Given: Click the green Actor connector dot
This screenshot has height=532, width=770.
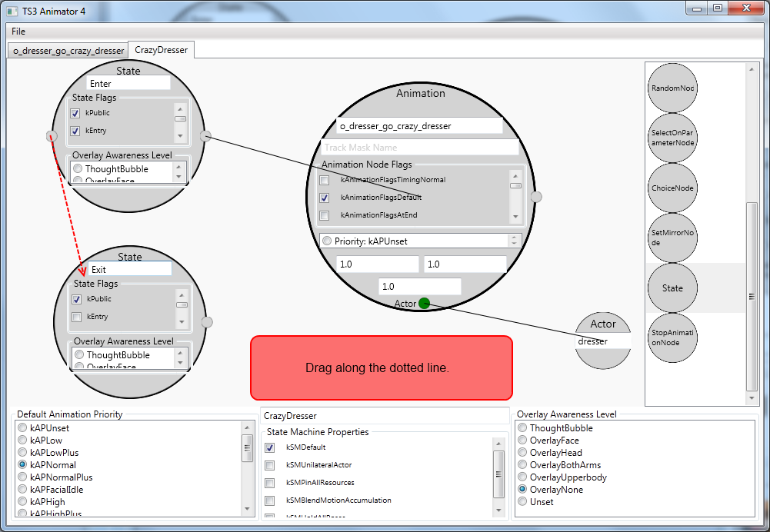Looking at the screenshot, I should click(425, 304).
